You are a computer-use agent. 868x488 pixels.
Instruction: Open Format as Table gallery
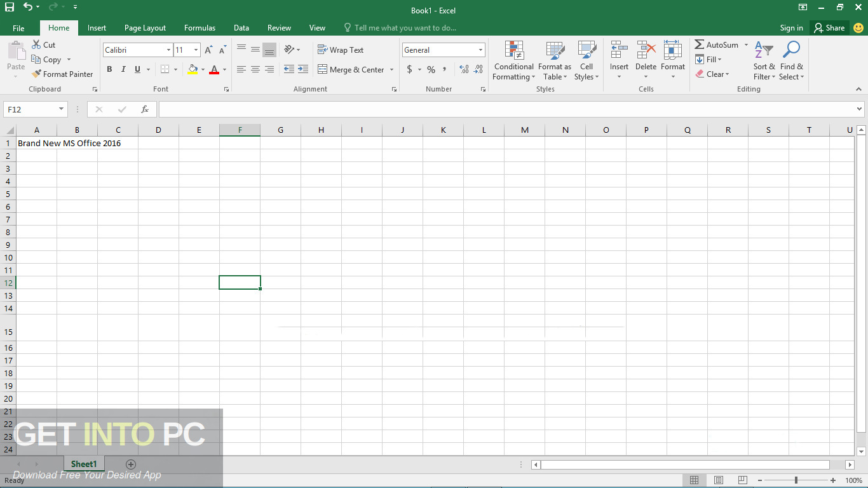[x=555, y=61]
